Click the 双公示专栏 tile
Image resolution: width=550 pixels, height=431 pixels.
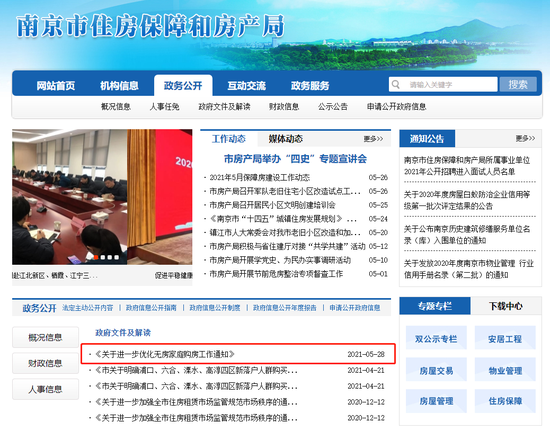[436, 339]
